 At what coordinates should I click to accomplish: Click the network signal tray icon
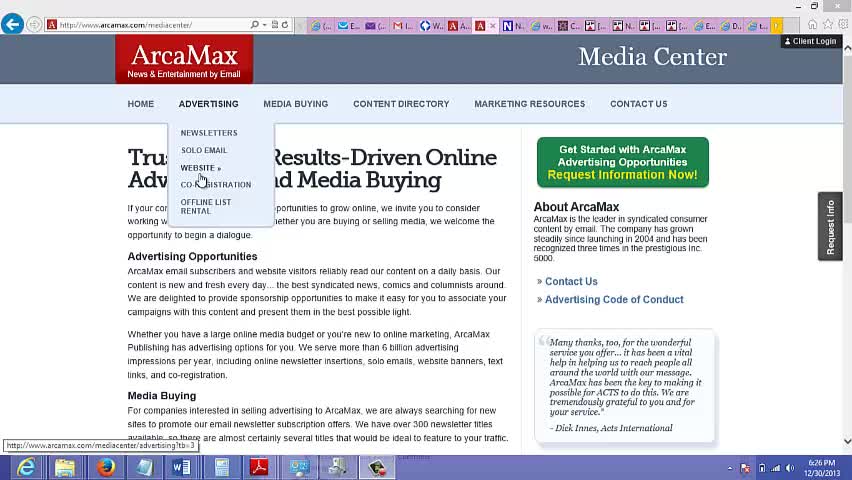point(775,468)
